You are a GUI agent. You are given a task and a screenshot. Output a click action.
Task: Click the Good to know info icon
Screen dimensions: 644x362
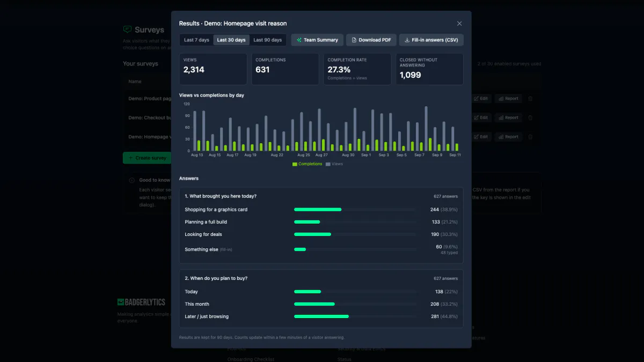[132, 180]
